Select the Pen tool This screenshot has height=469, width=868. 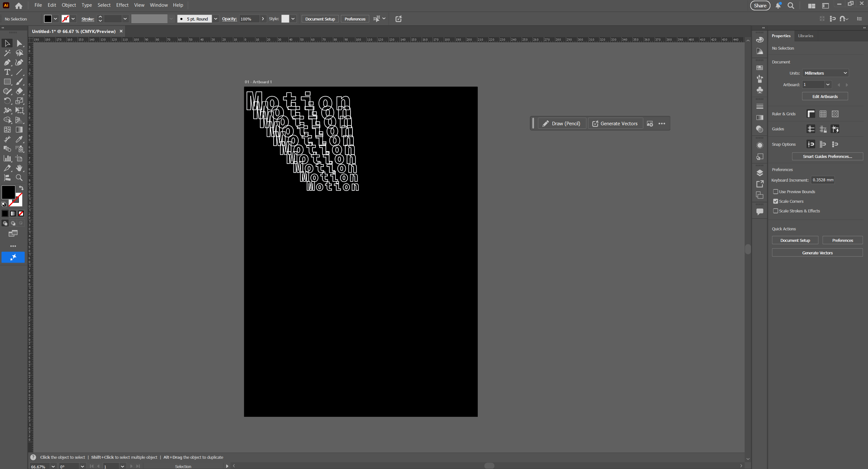(7, 63)
